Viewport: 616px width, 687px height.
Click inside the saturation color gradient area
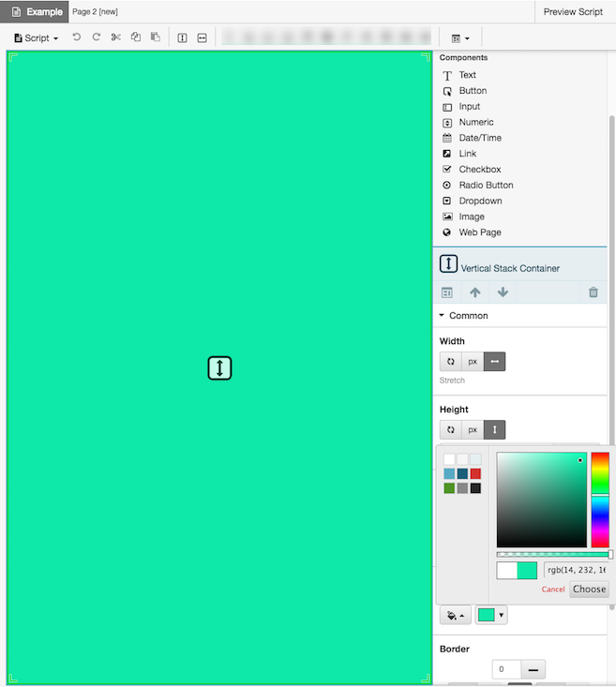[x=542, y=500]
